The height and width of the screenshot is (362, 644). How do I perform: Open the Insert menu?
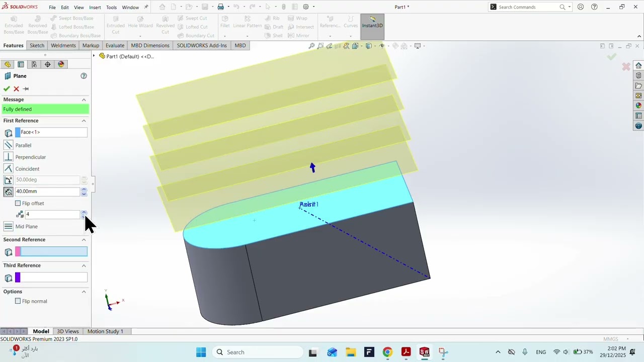tap(95, 8)
